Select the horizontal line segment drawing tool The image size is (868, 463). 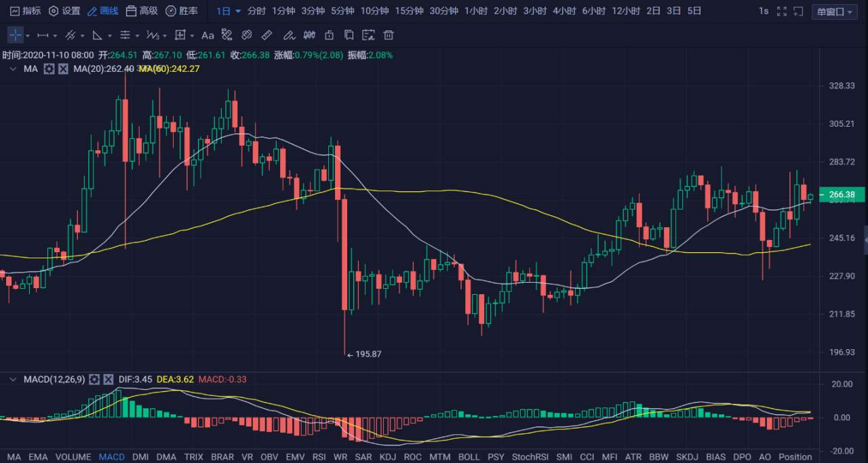43,35
